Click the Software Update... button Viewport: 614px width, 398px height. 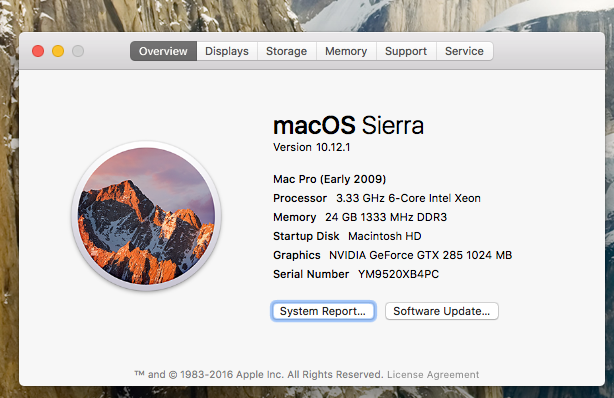coord(442,311)
